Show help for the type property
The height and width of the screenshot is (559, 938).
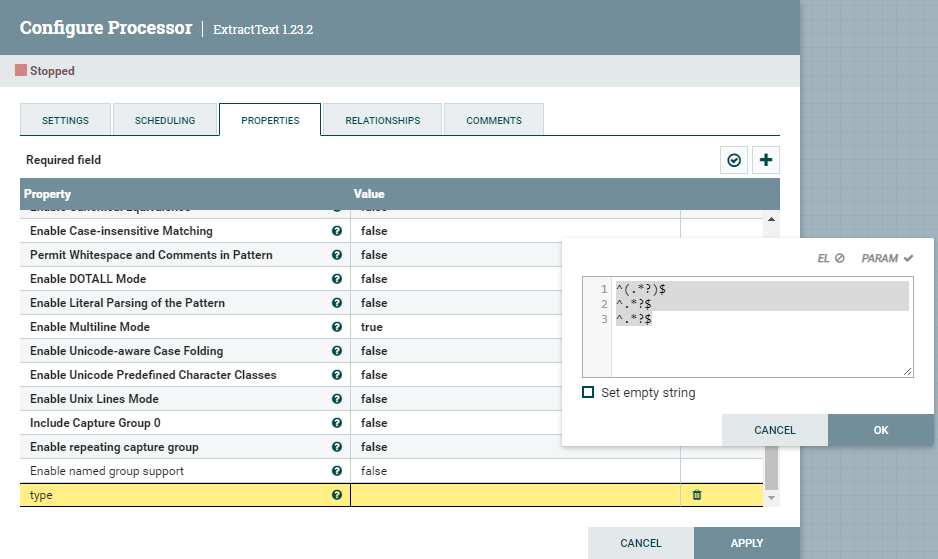point(337,495)
